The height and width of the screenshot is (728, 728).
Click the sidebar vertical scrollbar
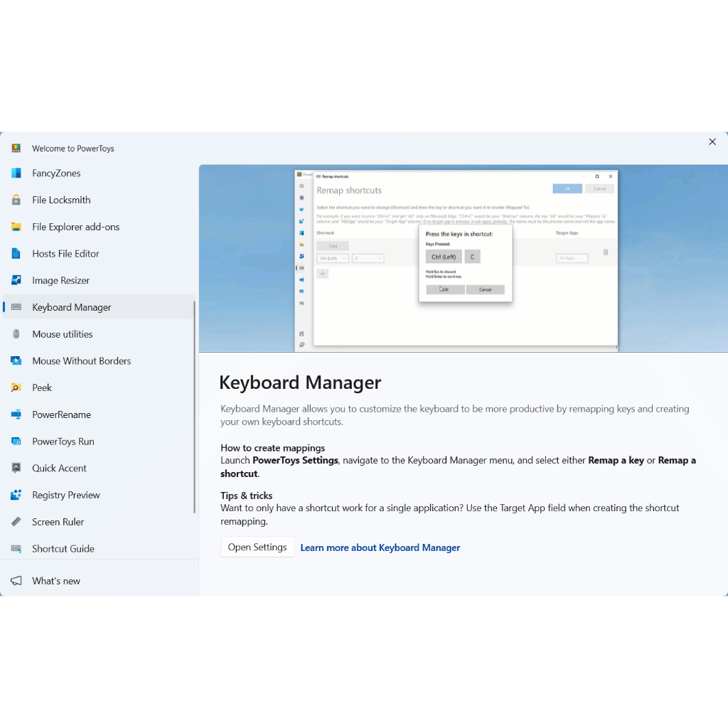click(x=194, y=407)
